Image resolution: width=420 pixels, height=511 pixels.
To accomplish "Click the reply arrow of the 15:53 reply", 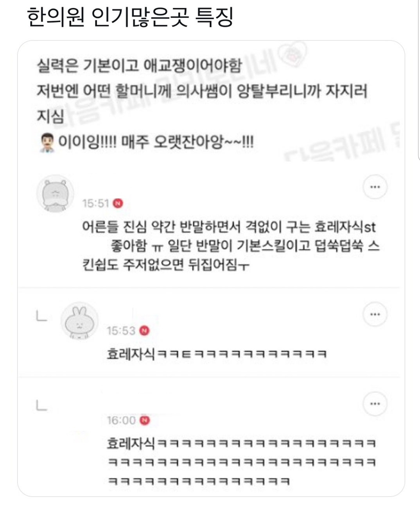I will [41, 316].
